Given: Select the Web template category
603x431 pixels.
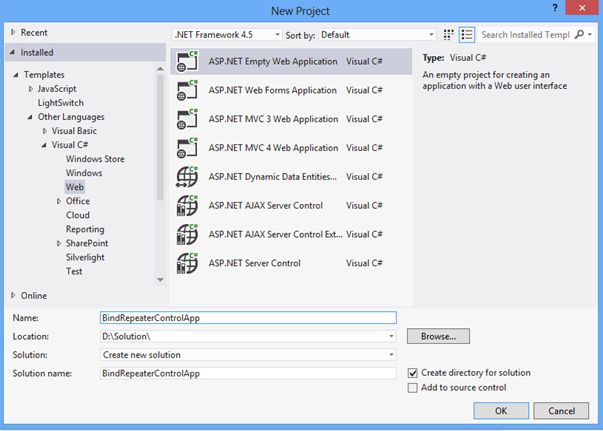Looking at the screenshot, I should click(x=75, y=187).
